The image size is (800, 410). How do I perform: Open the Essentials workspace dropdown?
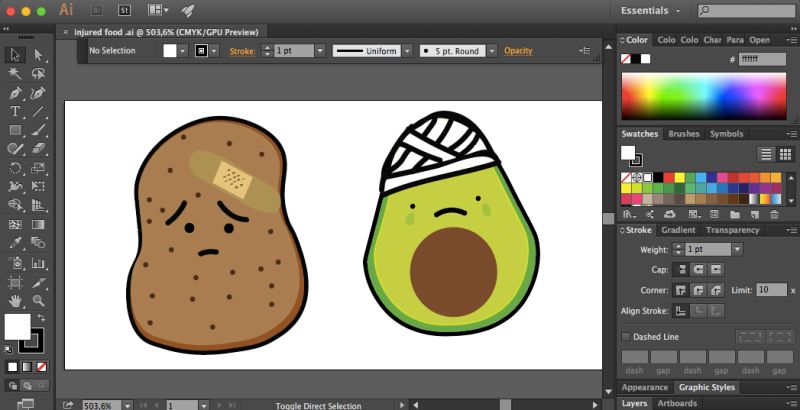click(x=650, y=10)
